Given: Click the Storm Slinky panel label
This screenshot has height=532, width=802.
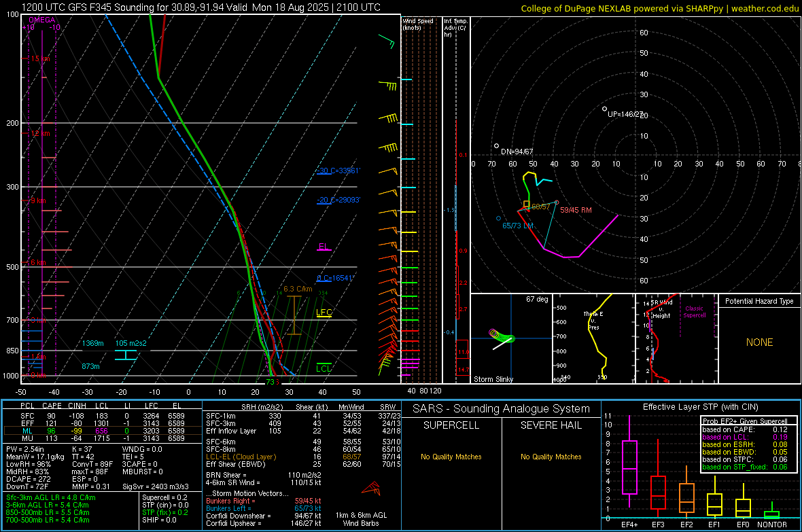Looking at the screenshot, I should 493,379.
